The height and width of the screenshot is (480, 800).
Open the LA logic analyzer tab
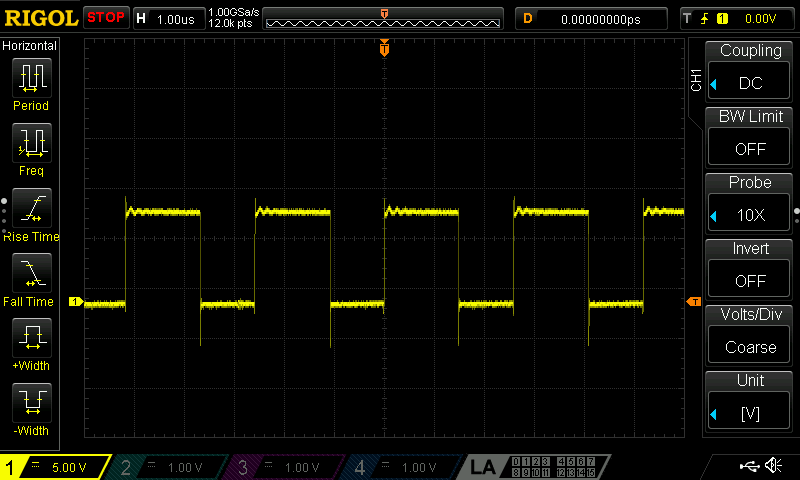pyautogui.click(x=483, y=467)
